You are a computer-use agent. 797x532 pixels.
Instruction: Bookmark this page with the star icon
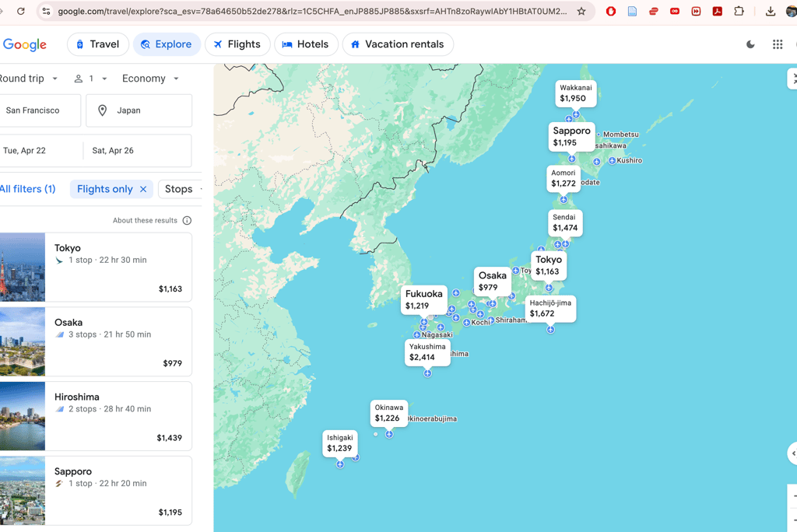click(x=581, y=11)
